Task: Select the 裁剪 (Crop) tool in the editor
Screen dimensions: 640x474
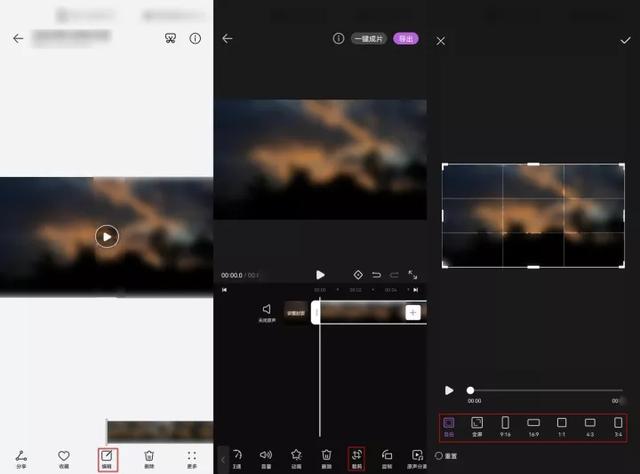Action: tap(356, 458)
